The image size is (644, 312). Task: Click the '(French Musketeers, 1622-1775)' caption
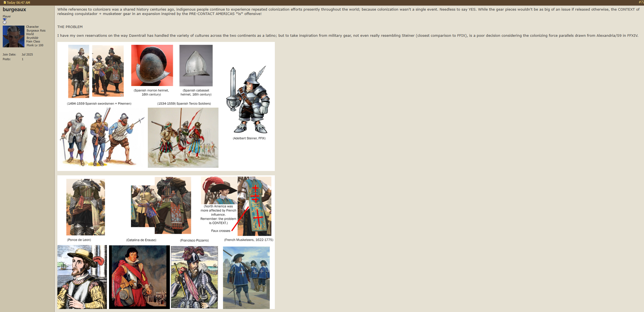point(249,240)
